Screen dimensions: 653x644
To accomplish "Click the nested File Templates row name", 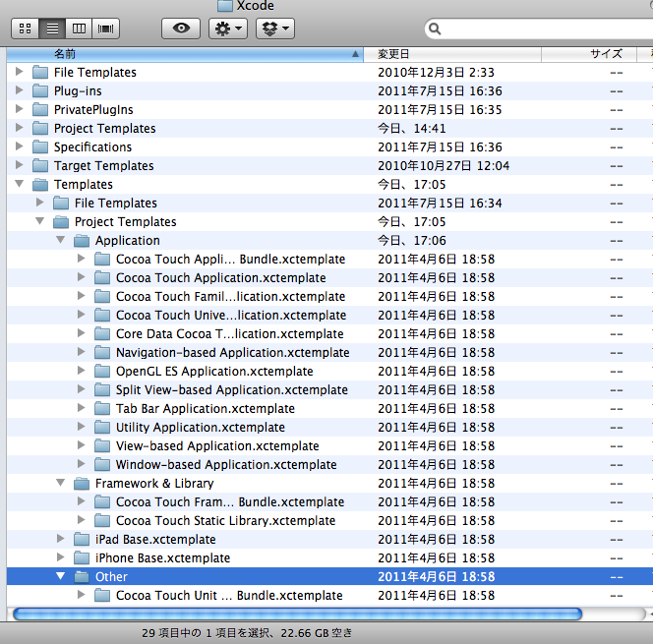I will tap(116, 204).
